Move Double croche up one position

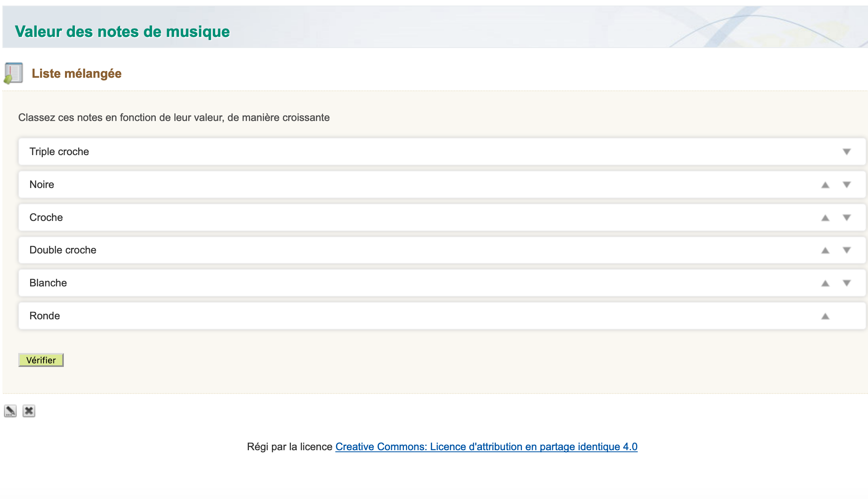point(825,250)
